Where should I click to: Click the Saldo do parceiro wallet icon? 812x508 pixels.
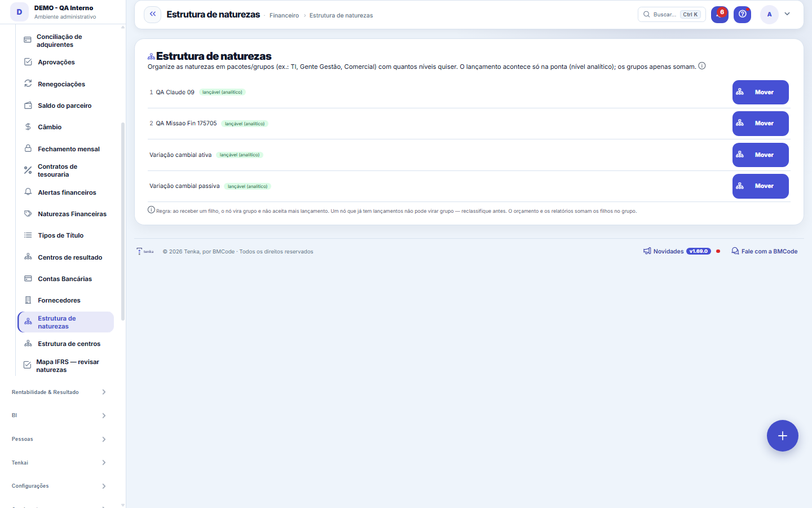(x=28, y=106)
